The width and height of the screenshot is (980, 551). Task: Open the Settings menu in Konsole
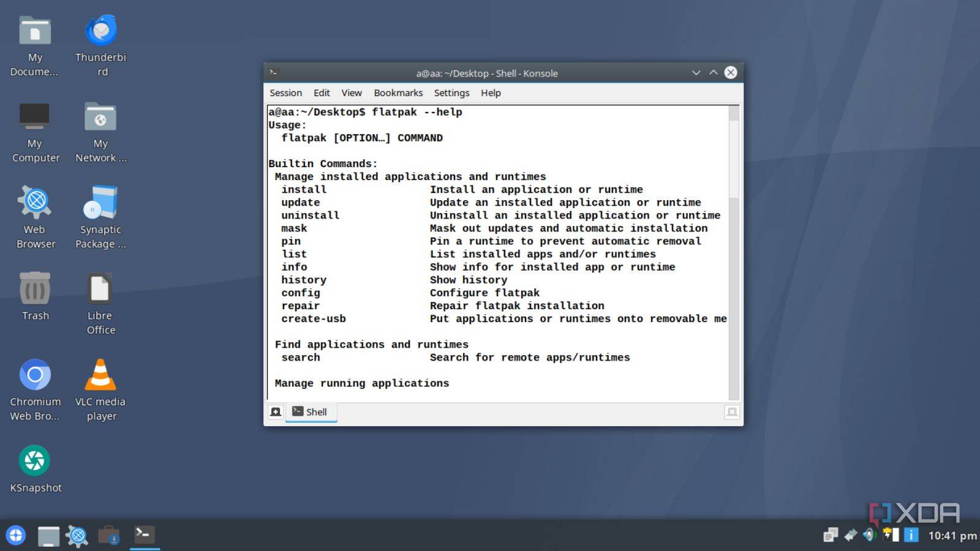click(451, 93)
